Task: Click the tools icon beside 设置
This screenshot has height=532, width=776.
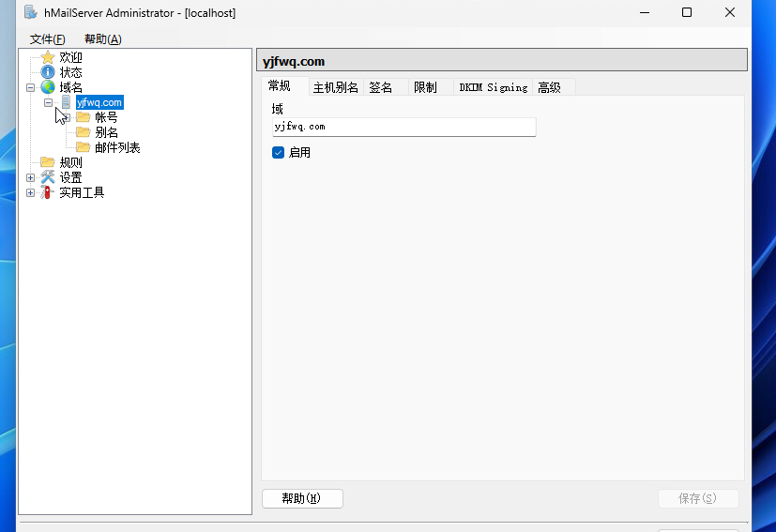Action: 48,177
